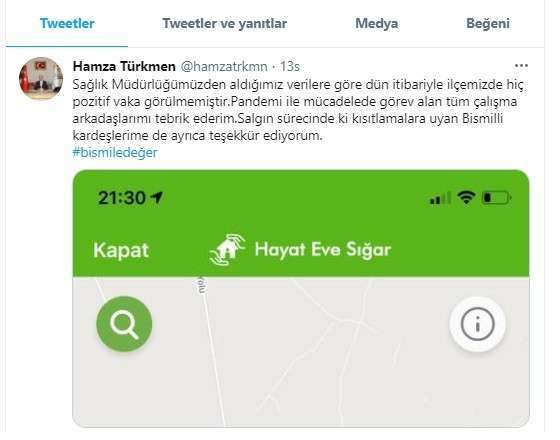Go to the Beğeni tab
The width and height of the screenshot is (560, 440).
(488, 23)
